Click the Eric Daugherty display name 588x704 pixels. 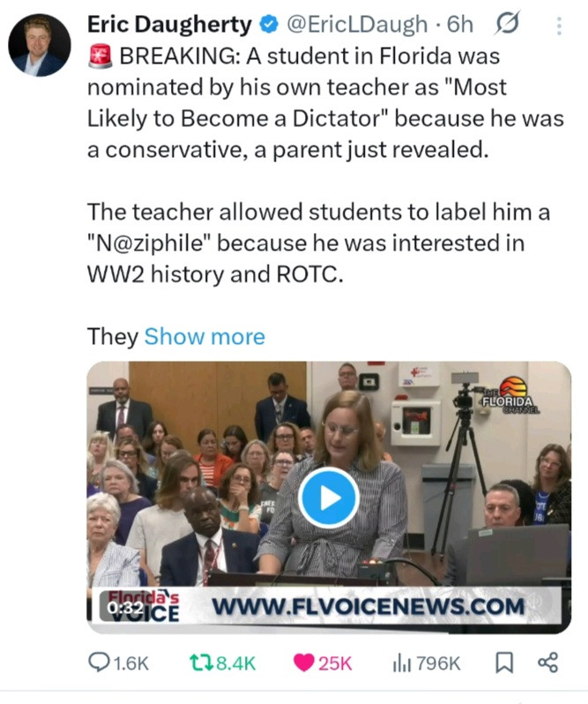(168, 25)
